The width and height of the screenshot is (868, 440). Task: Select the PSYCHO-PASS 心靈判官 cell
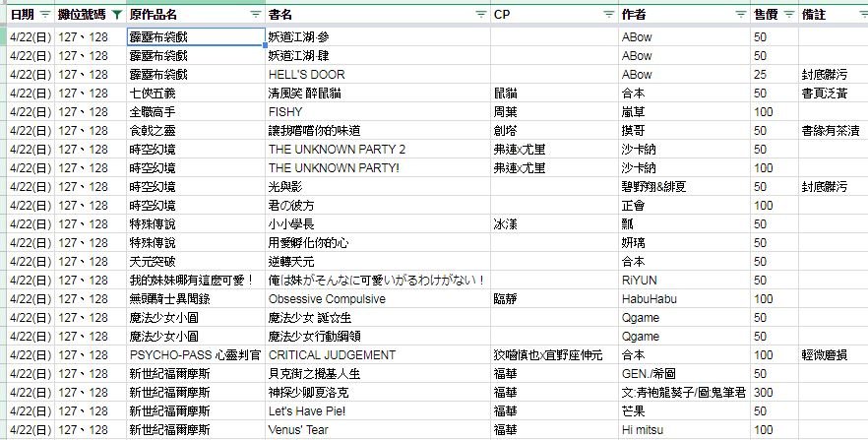point(196,354)
